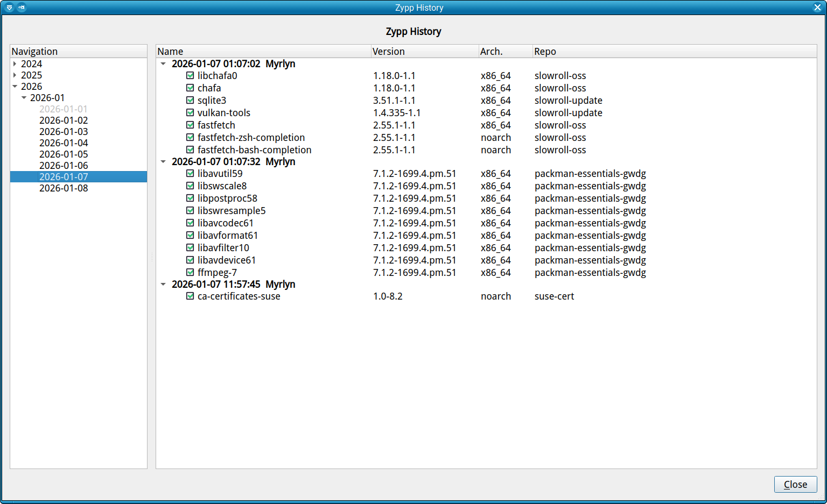This screenshot has height=504, width=827.
Task: Expand the 2024 year in Navigation
Action: click(15, 64)
